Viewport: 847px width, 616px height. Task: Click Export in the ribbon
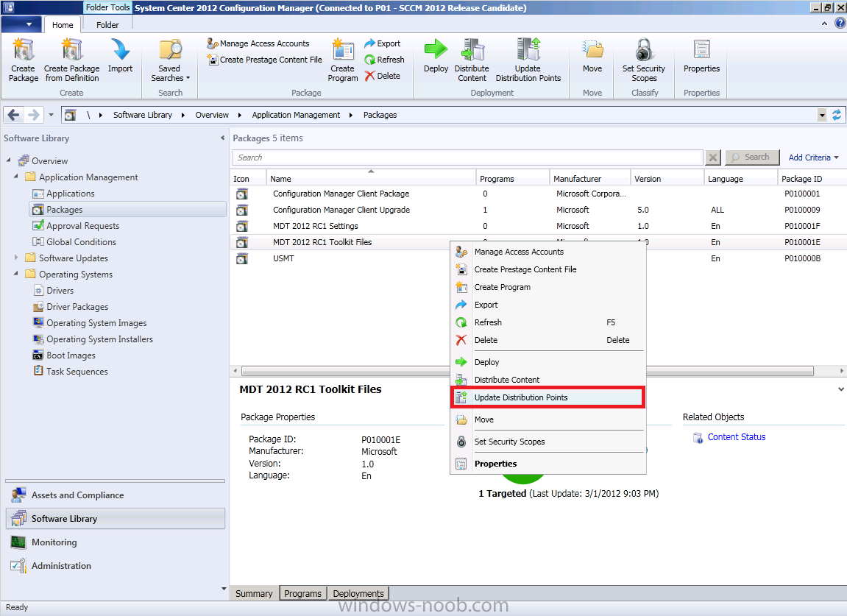coord(383,43)
